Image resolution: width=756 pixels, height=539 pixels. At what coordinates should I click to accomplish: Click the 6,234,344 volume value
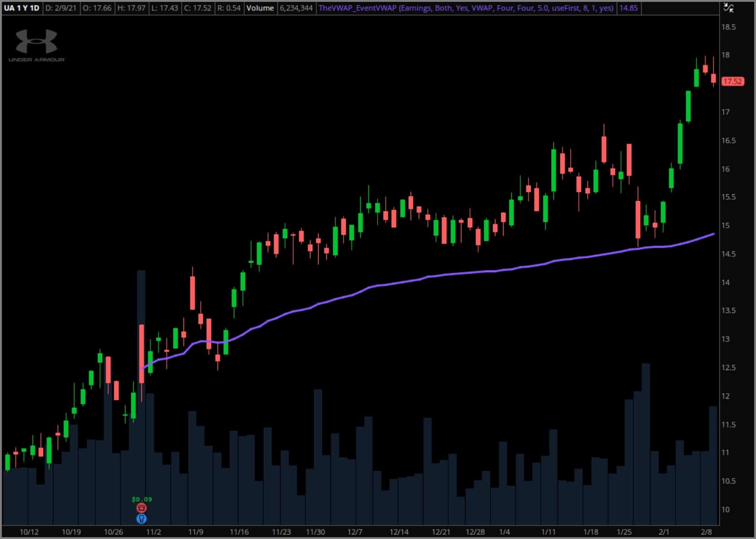[296, 8]
